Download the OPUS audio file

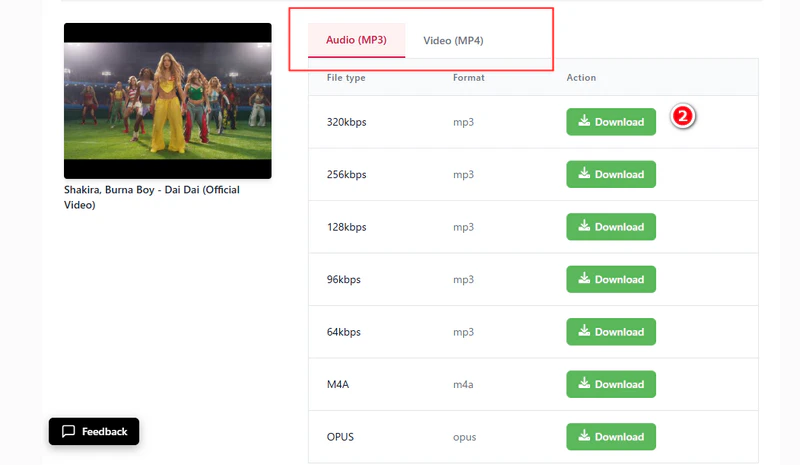coord(611,437)
